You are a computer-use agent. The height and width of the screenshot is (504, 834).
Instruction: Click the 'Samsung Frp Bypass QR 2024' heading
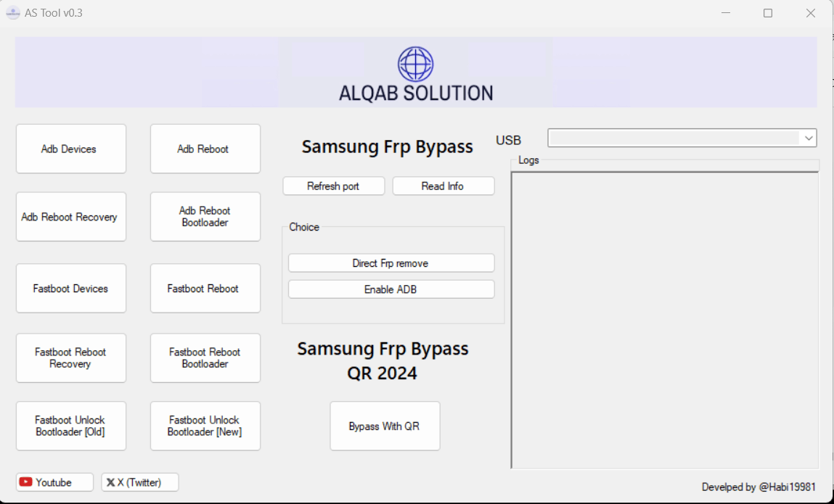pyautogui.click(x=383, y=360)
